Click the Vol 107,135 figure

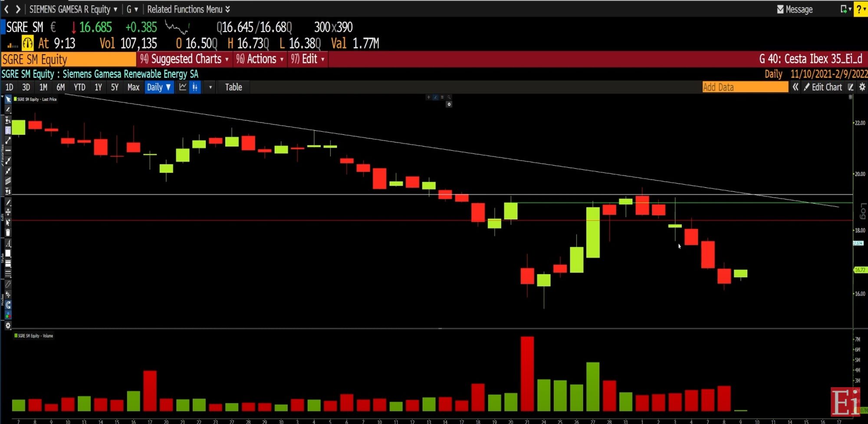pyautogui.click(x=128, y=43)
